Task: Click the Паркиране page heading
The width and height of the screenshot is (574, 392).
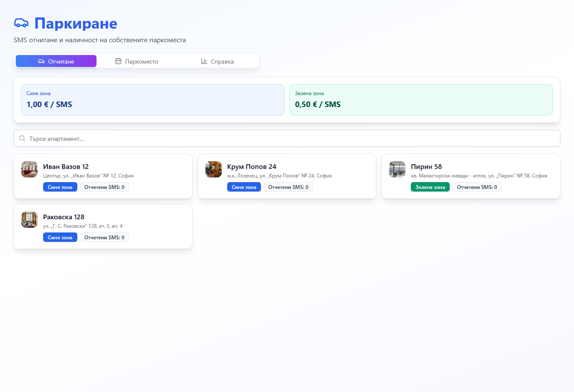Action: pos(76,23)
